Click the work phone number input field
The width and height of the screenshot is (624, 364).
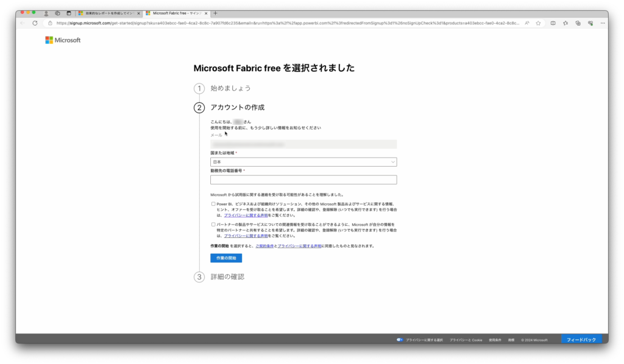coord(303,180)
